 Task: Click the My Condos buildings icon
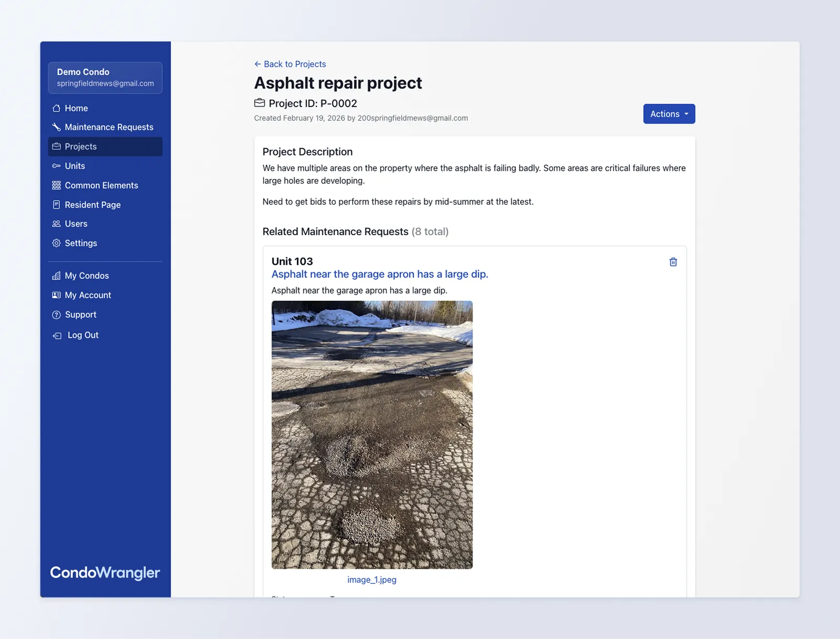[x=56, y=276]
